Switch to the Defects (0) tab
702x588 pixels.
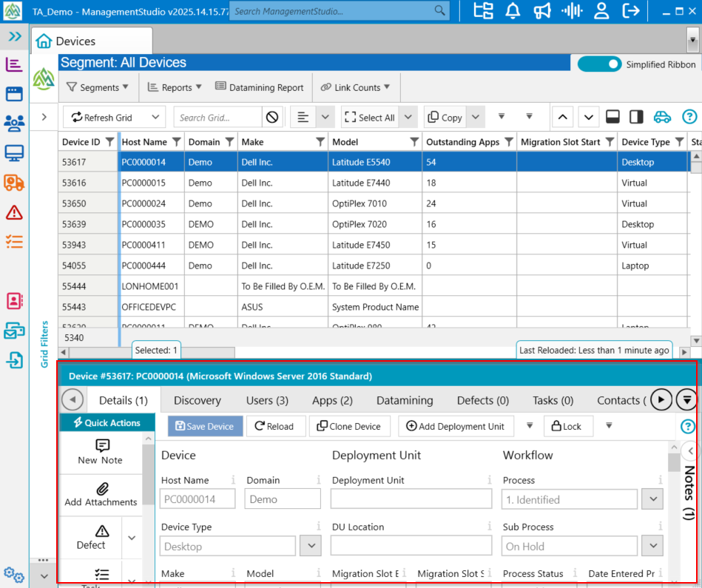tap(482, 400)
